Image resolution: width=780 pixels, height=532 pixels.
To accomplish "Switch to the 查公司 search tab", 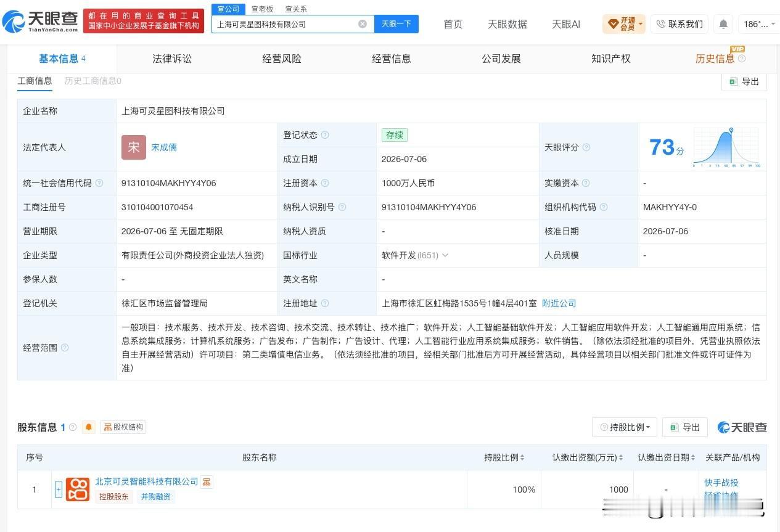I will 228,9.
